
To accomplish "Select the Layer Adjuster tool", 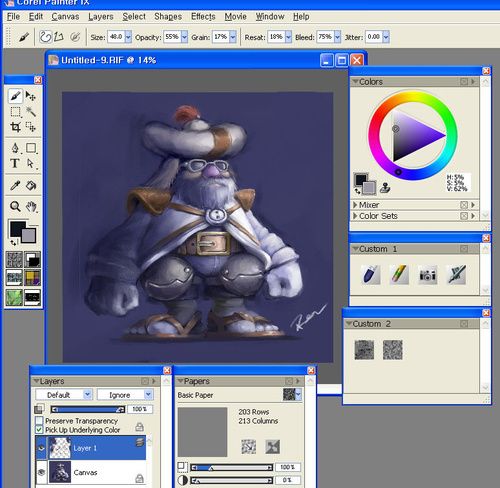I will click(31, 96).
